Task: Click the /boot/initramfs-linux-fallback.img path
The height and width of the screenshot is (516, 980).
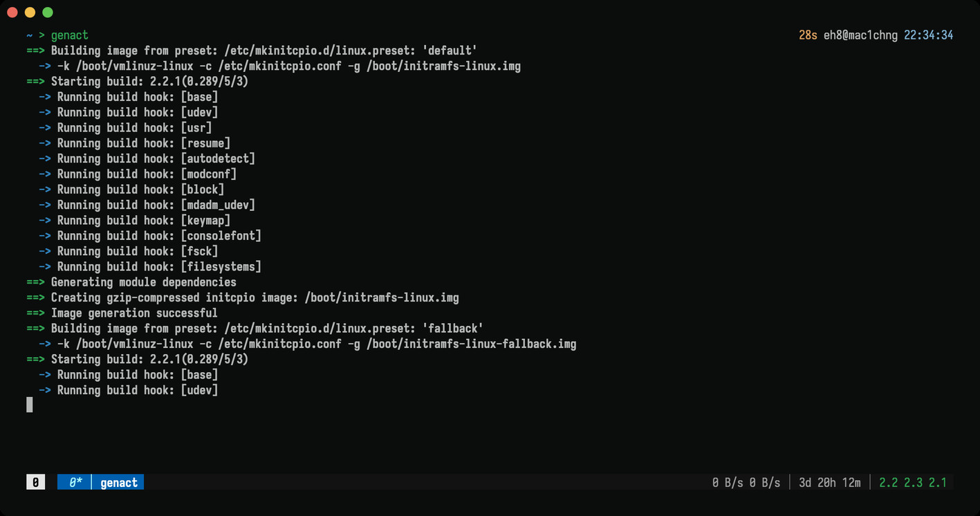Action: (x=472, y=344)
